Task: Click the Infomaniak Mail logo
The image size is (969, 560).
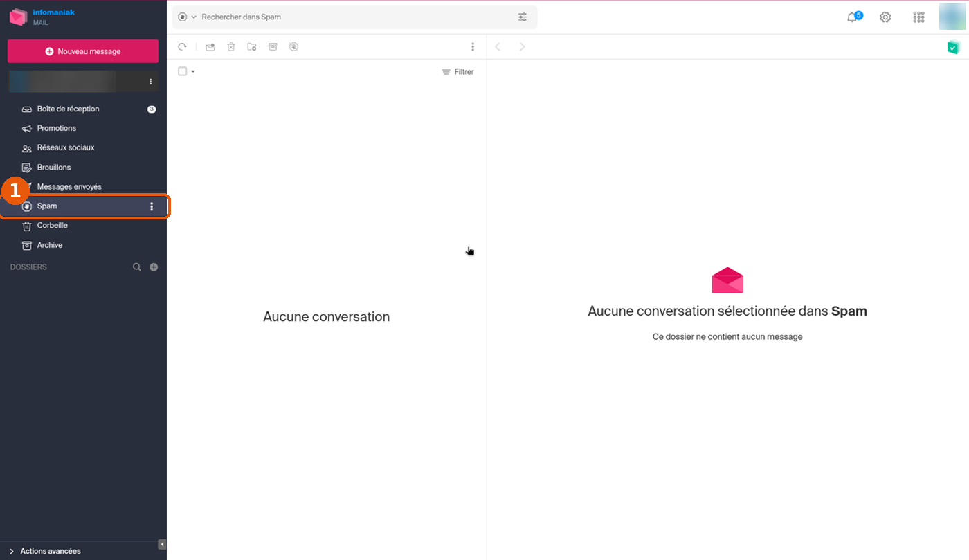Action: (x=42, y=17)
